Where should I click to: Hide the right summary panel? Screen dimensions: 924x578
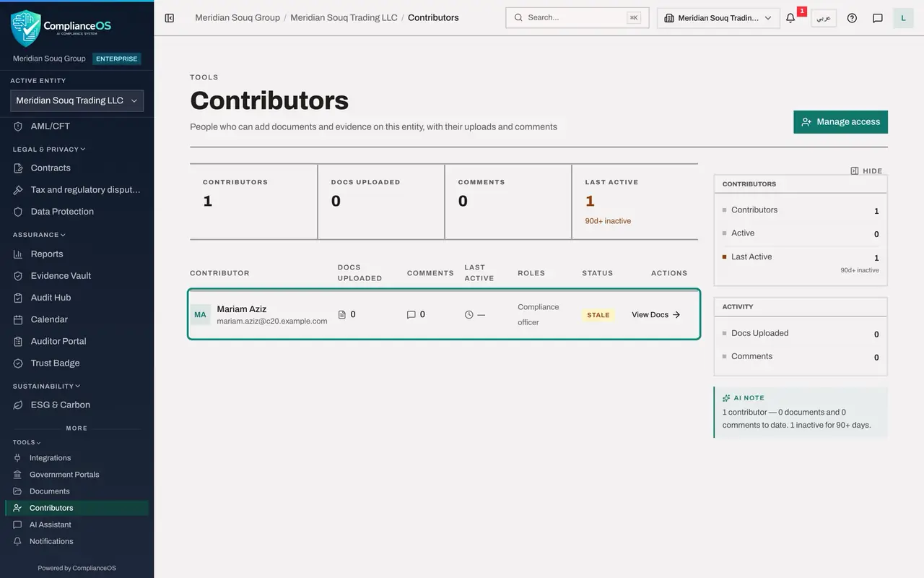pos(866,171)
